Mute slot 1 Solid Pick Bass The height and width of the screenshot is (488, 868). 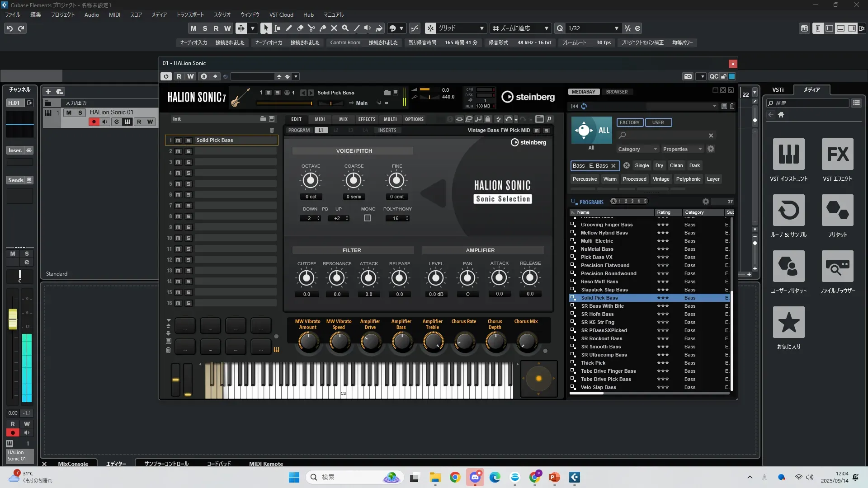click(x=178, y=141)
